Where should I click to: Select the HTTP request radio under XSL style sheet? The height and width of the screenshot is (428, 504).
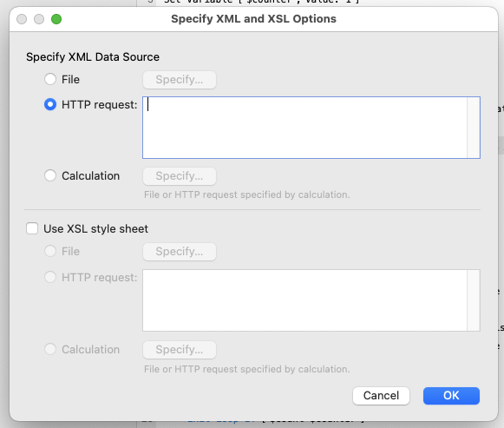point(50,277)
